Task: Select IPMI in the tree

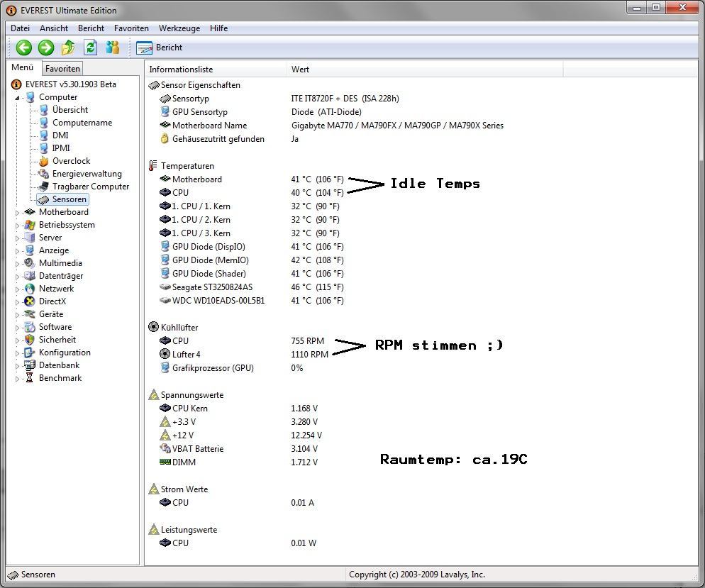Action: pos(61,148)
